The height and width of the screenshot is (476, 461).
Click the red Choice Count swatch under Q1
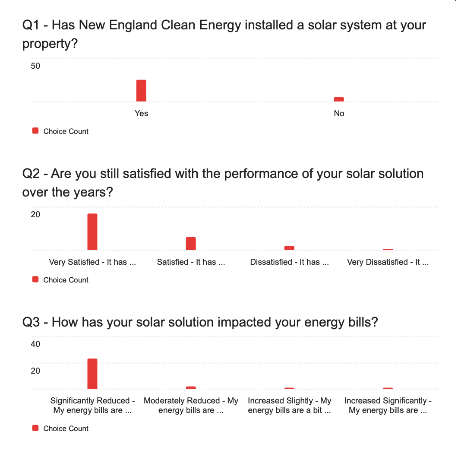click(x=35, y=131)
